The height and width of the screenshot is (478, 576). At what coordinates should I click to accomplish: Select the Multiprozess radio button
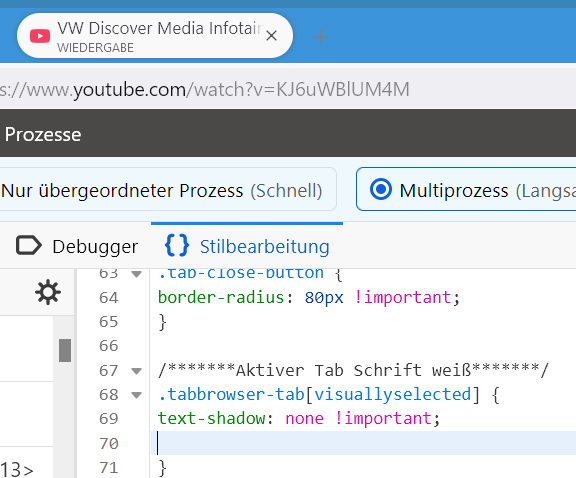pos(381,190)
